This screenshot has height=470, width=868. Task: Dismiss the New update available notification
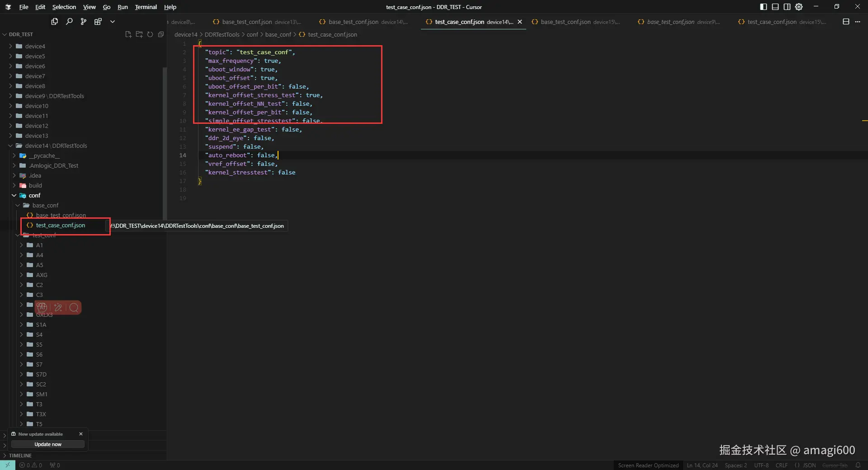tap(81, 434)
